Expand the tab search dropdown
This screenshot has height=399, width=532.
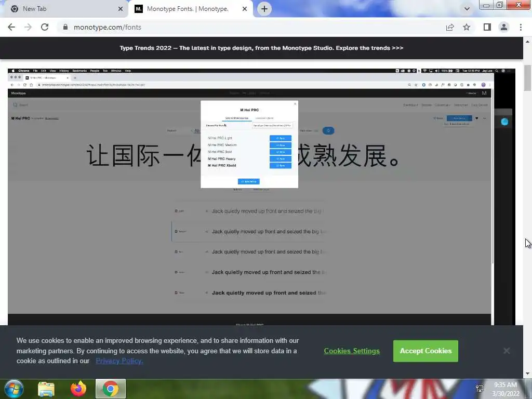pos(467,9)
